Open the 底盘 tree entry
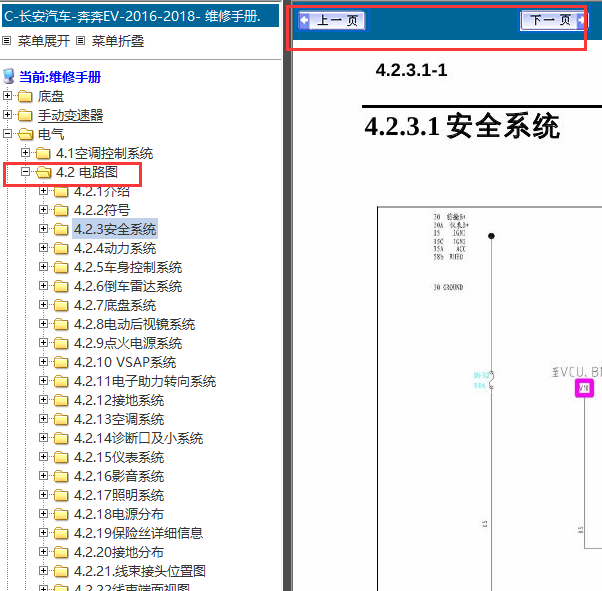This screenshot has width=602, height=591. (x=51, y=96)
